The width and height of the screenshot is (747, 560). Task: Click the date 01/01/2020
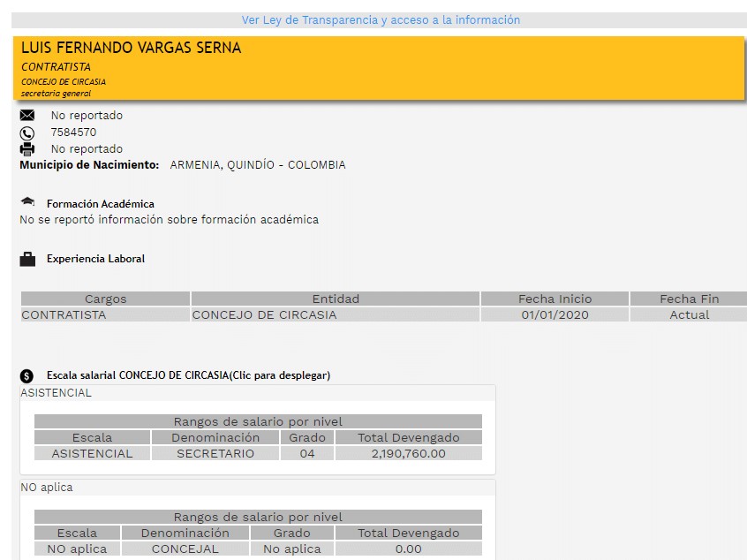coord(555,314)
